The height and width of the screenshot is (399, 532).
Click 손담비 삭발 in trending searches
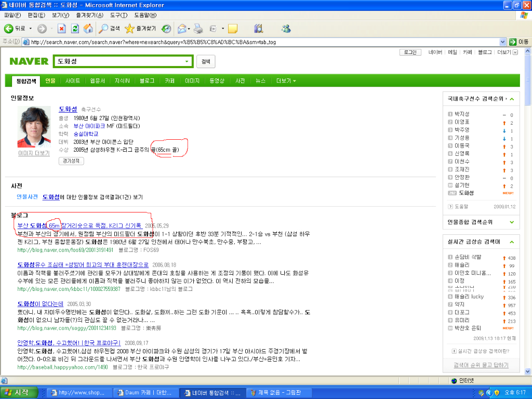click(468, 257)
